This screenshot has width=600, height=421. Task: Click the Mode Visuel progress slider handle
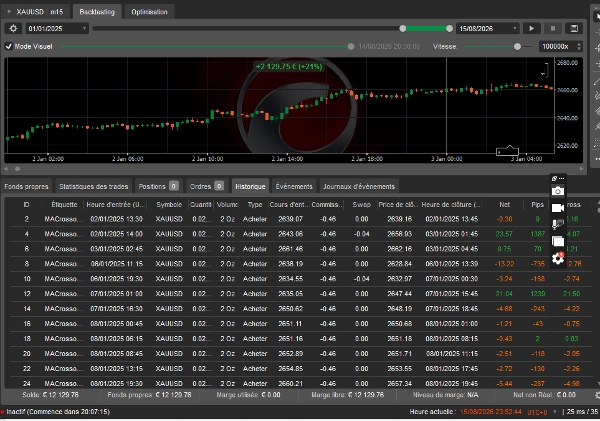click(x=351, y=47)
